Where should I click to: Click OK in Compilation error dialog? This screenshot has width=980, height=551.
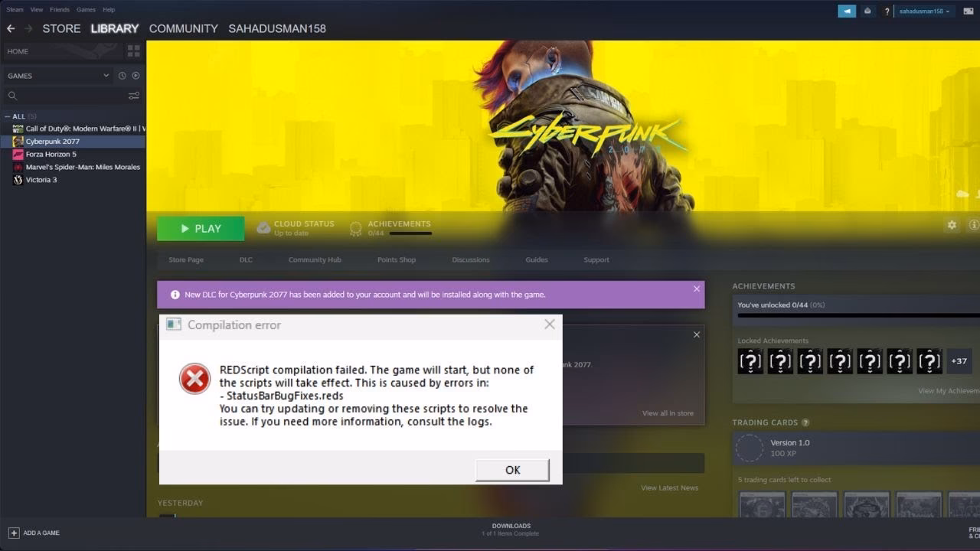click(512, 470)
